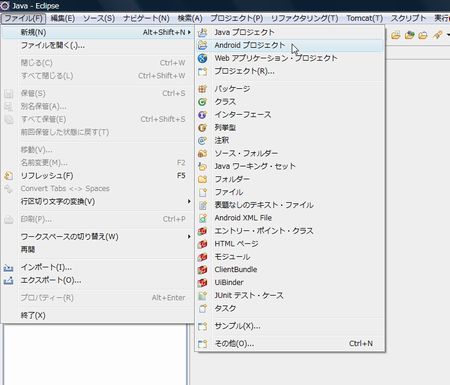The height and width of the screenshot is (385, 450).
Task: Select 注釈 annotation entry
Action: click(290, 141)
